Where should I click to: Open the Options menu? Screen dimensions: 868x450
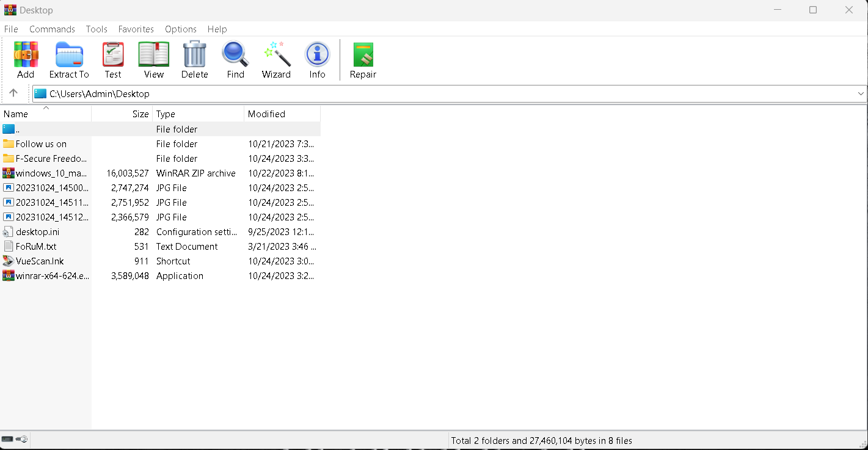coord(181,29)
